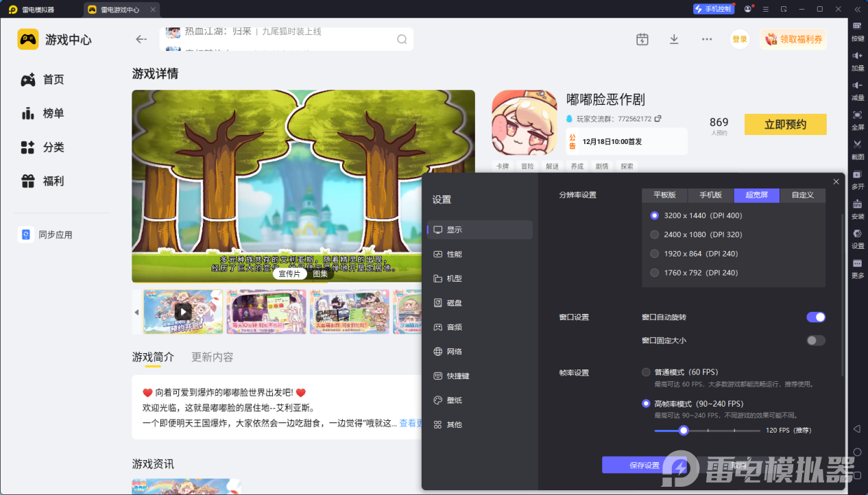Play the first trailer thumbnail

183,311
